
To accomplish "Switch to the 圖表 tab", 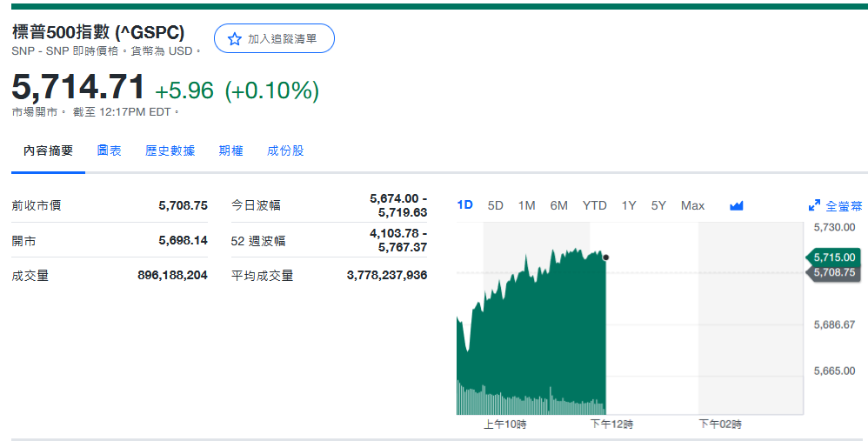I will coord(110,150).
